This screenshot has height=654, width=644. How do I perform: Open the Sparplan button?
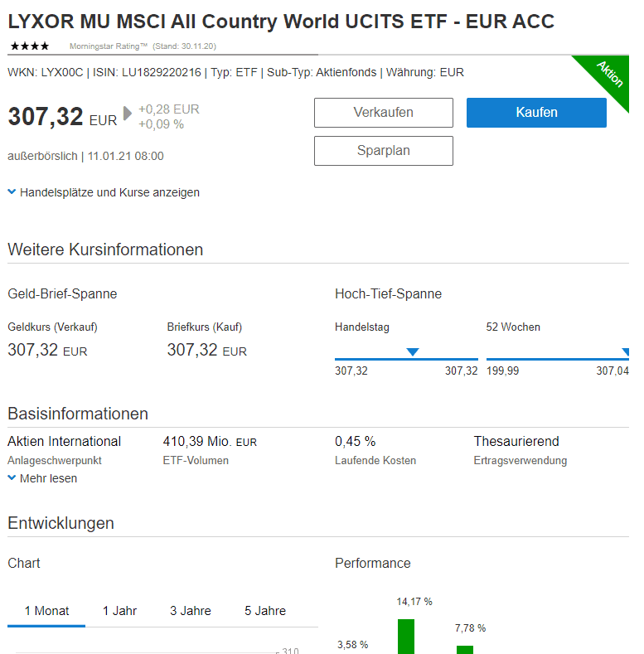click(x=383, y=151)
